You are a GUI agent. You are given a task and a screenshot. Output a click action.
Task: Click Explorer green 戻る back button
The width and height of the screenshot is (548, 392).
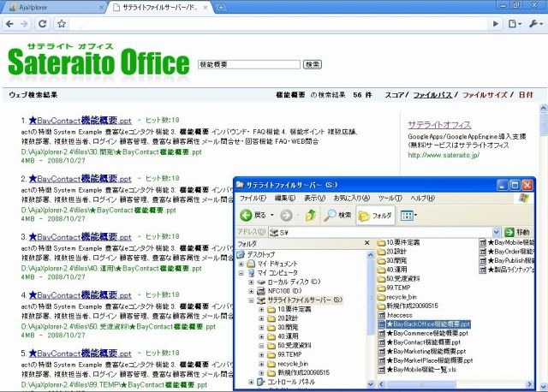click(x=253, y=215)
